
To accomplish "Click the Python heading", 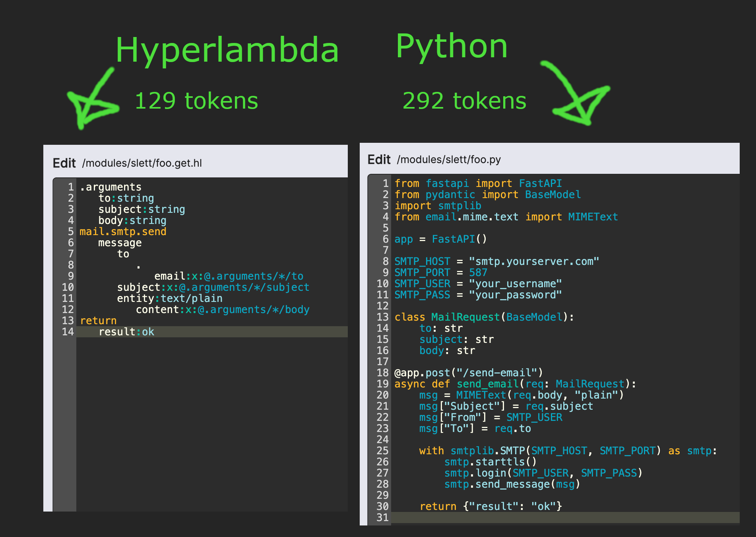I will [453, 46].
